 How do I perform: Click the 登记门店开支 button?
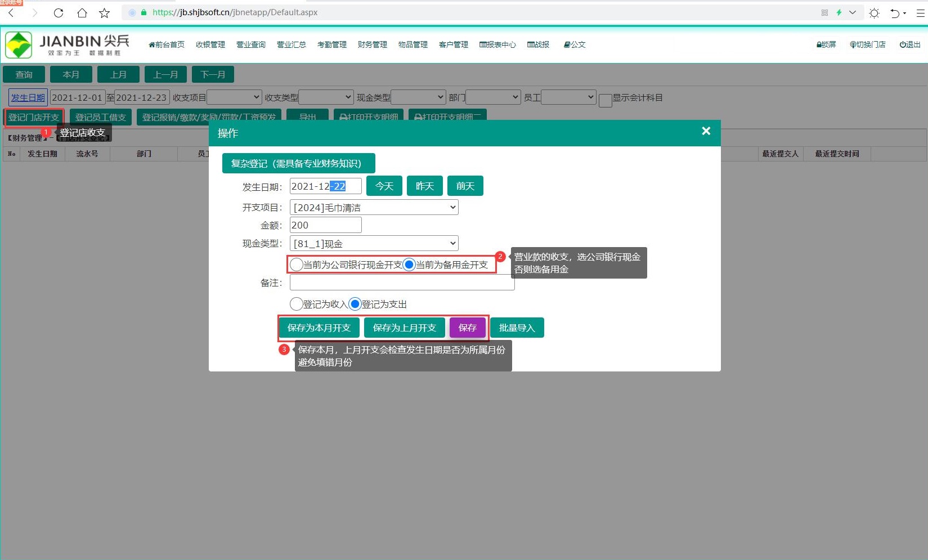(x=34, y=117)
